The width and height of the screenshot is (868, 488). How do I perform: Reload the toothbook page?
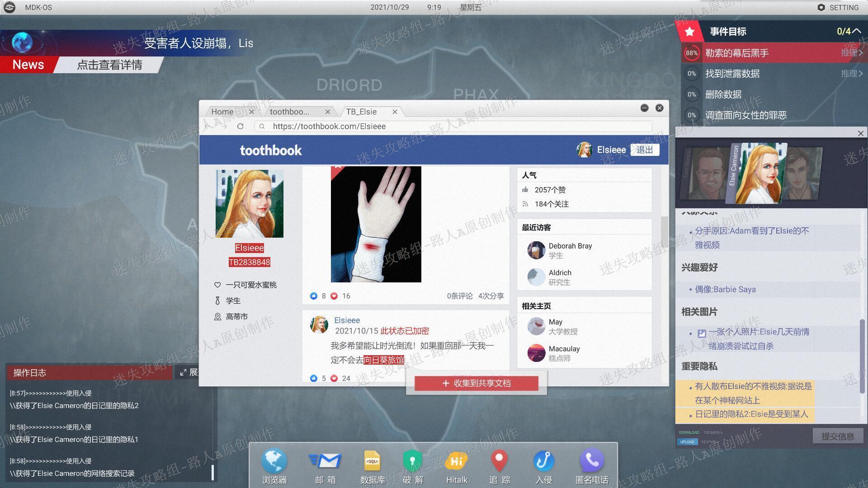point(240,127)
